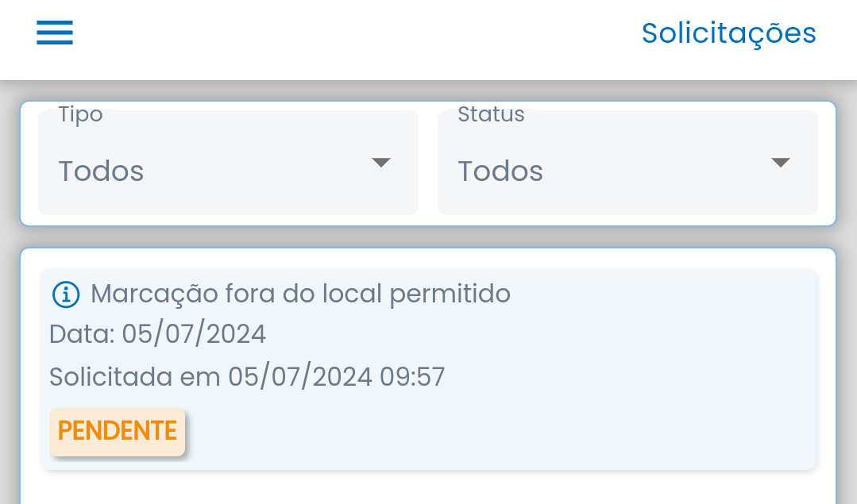Click the Tipo field label

(x=80, y=114)
